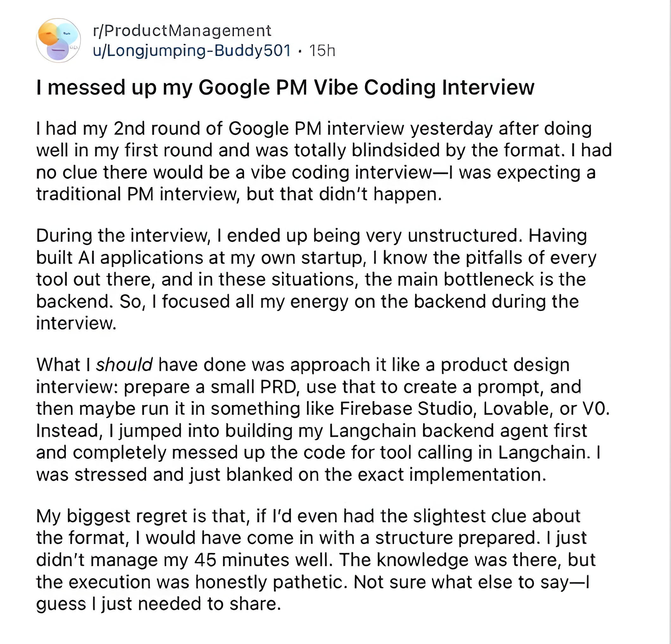Click the paragraph starting "My biggest regret"
Image resolution: width=671 pixels, height=644 pixels.
coord(316,560)
